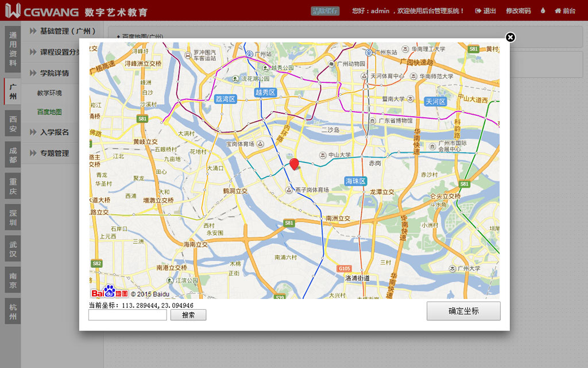This screenshot has width=588, height=368.
Task: Expand the 基础管理（广州） menu arrow
Action: [33, 31]
